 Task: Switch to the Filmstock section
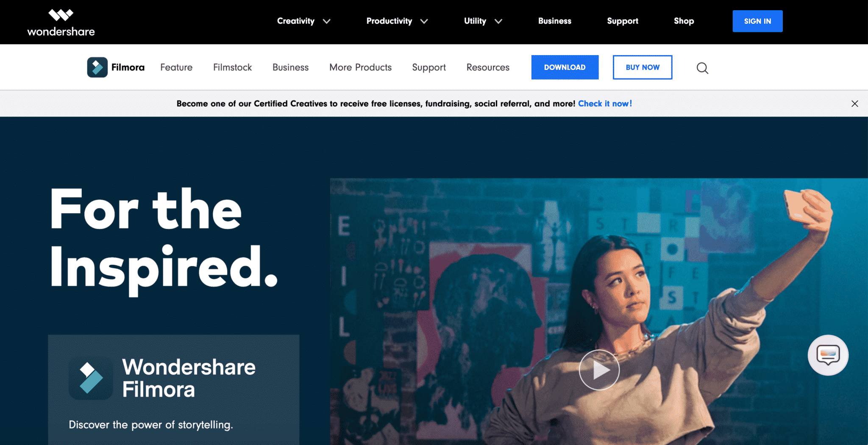point(232,67)
